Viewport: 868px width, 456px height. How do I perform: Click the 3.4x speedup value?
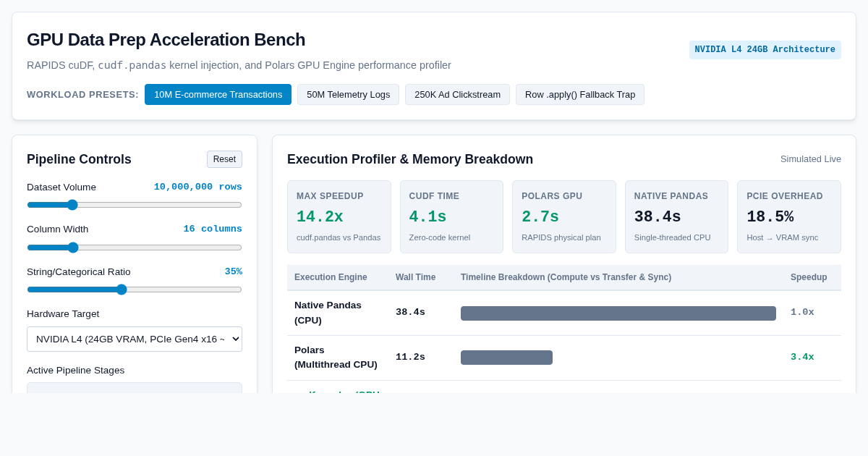(802, 358)
